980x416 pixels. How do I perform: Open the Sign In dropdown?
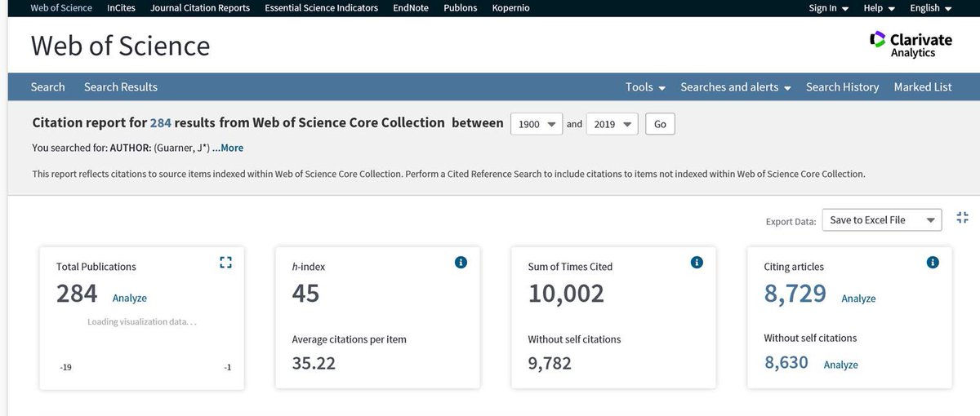[828, 8]
